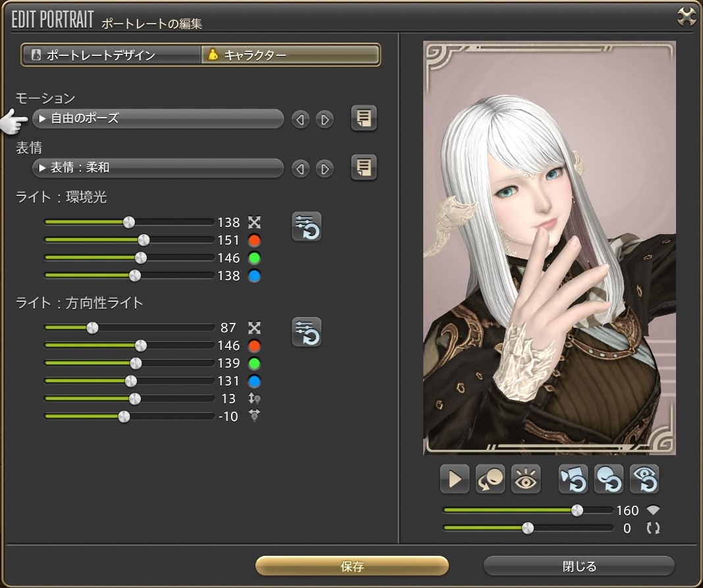Click the last reset icon below the portrait
The height and width of the screenshot is (588, 703).
(x=644, y=479)
